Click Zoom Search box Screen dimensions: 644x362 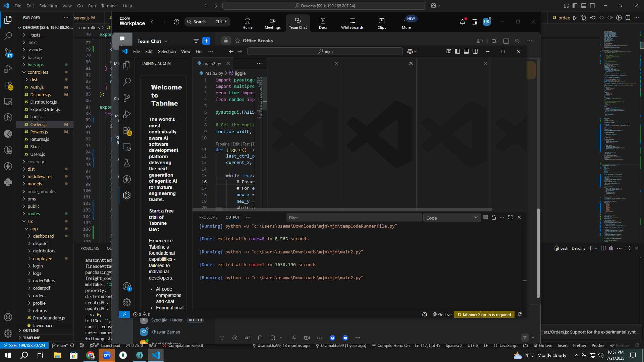[207, 22]
